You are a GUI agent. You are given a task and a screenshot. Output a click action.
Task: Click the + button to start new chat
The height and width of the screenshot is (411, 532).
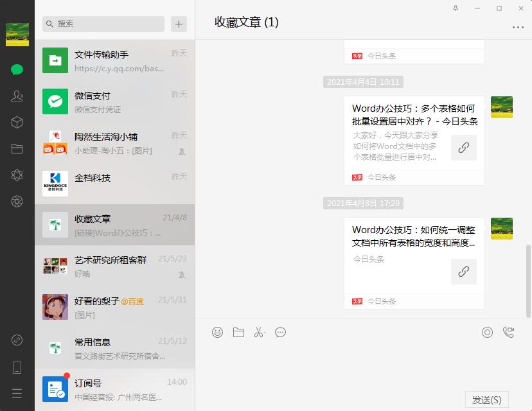point(178,24)
